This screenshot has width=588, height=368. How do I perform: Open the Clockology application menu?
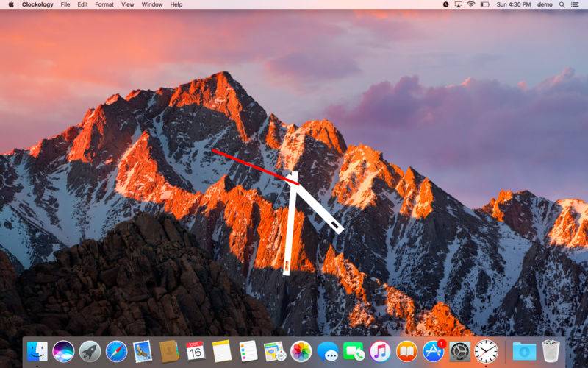point(37,4)
